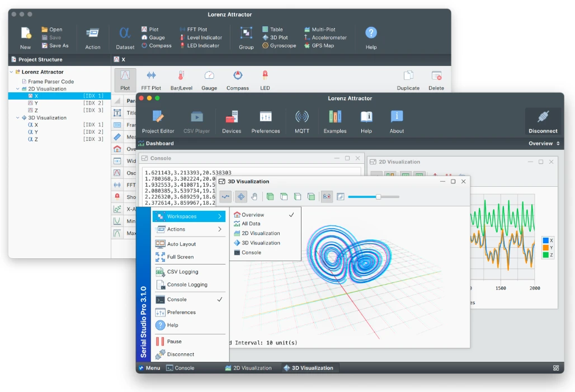The image size is (575, 392).
Task: Click FFT Plot in the top toolbar
Action: click(x=194, y=29)
